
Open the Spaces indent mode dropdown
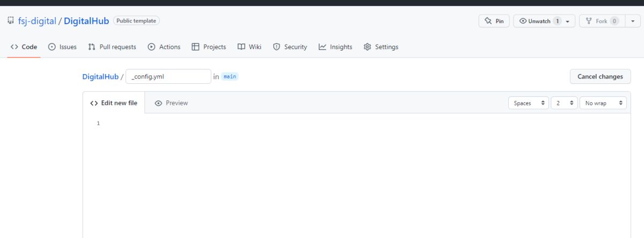[528, 103]
